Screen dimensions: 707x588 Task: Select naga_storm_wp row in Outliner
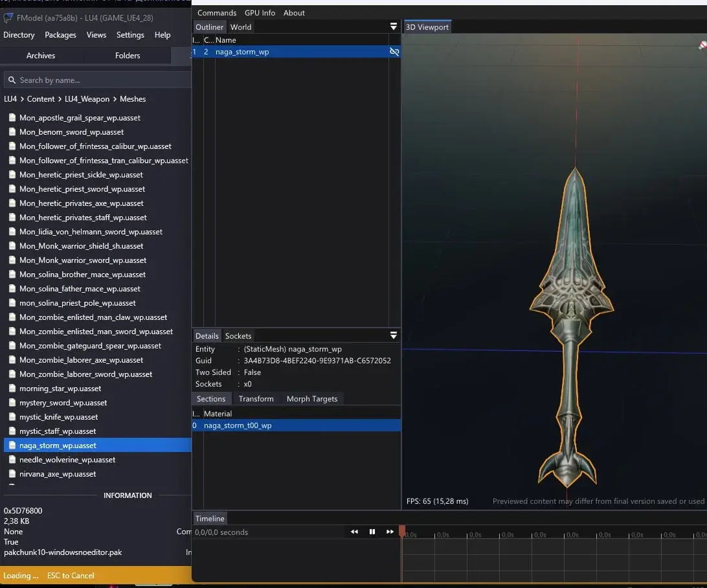pos(297,52)
